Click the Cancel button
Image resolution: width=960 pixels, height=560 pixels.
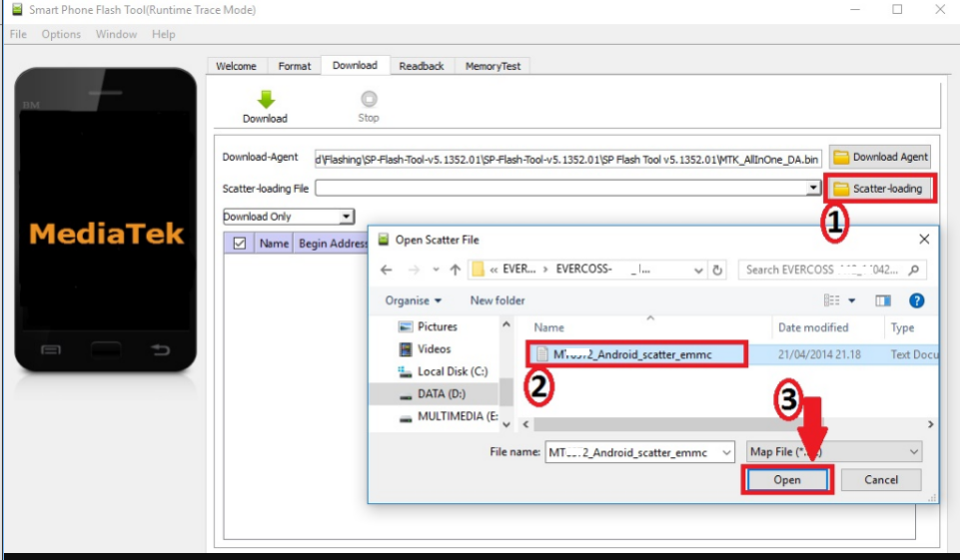(881, 480)
